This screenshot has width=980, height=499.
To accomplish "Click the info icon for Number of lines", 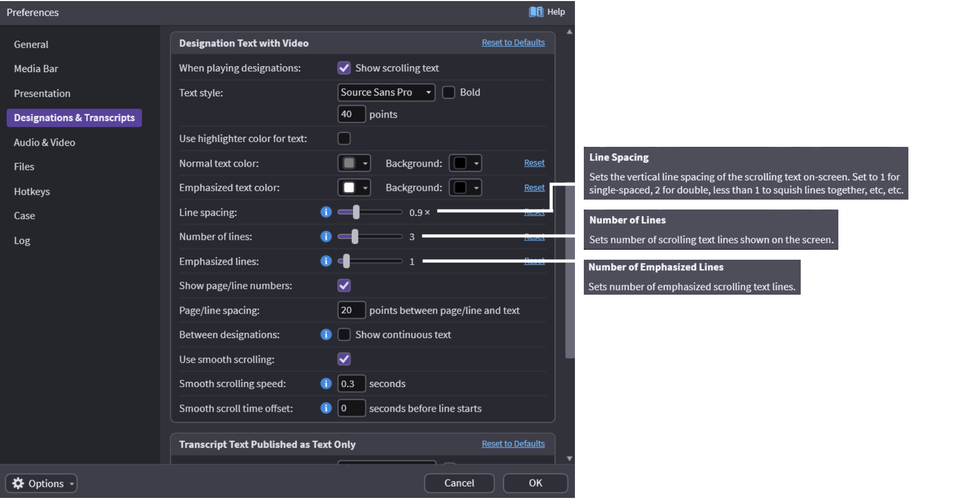I will [326, 237].
